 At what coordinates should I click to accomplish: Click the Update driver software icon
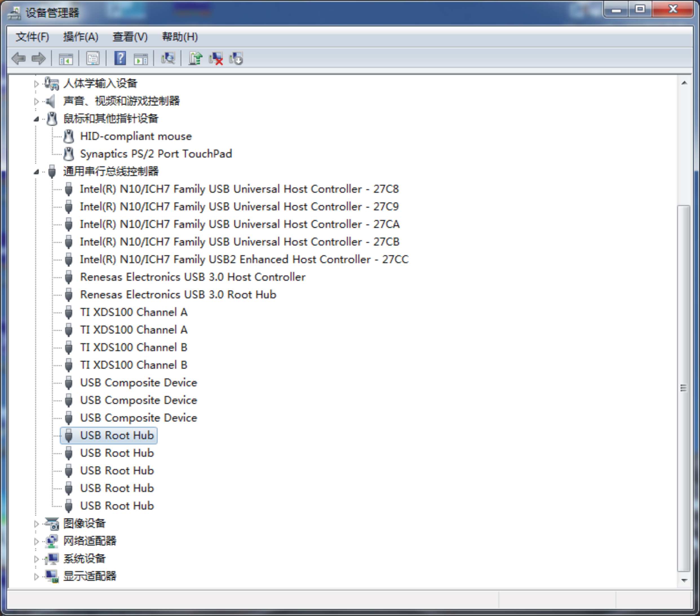click(196, 59)
